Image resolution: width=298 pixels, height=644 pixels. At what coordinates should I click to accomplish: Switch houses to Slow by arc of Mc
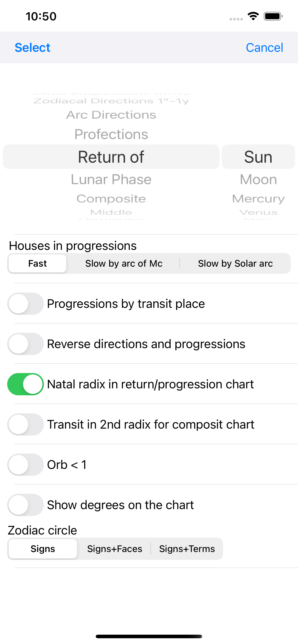pos(124,264)
